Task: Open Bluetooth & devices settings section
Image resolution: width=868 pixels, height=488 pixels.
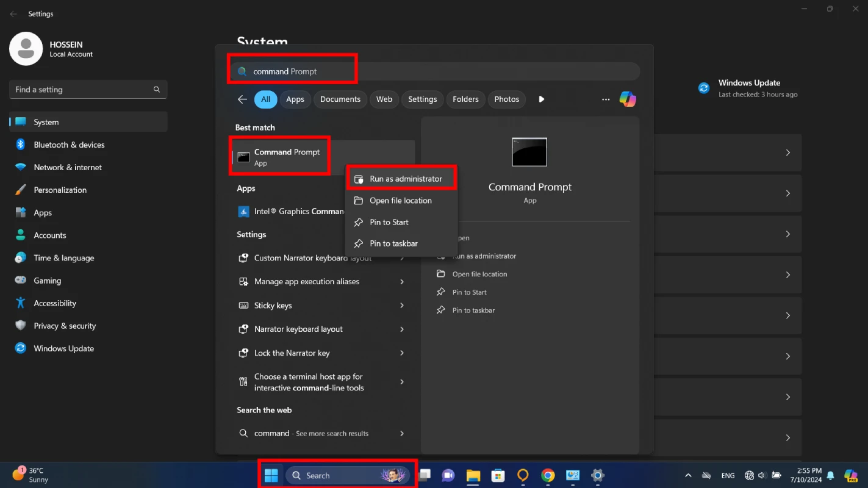Action: click(x=69, y=145)
